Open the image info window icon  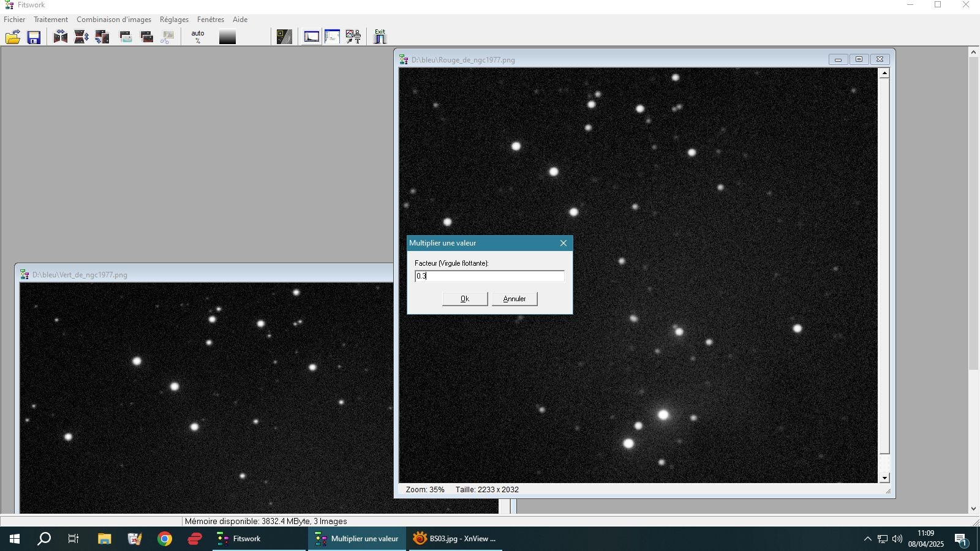tap(332, 37)
